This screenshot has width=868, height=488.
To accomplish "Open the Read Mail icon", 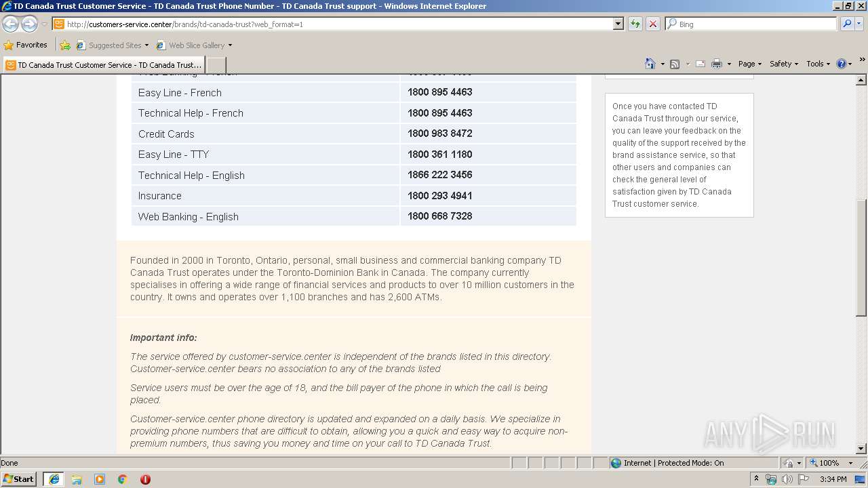I will pos(701,64).
